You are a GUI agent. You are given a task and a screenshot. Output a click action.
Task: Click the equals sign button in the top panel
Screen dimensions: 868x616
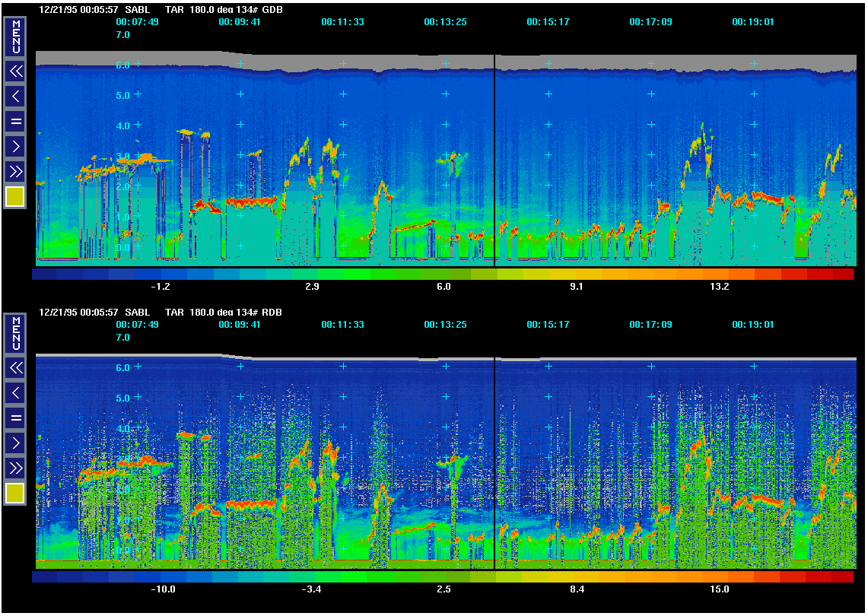(x=15, y=121)
